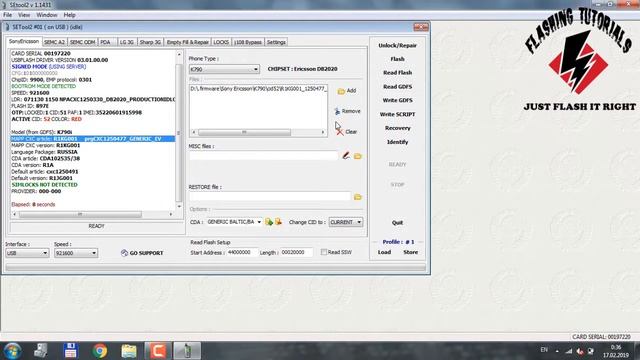The height and width of the screenshot is (360, 640).
Task: Open the View menu
Action: [x=24, y=15]
